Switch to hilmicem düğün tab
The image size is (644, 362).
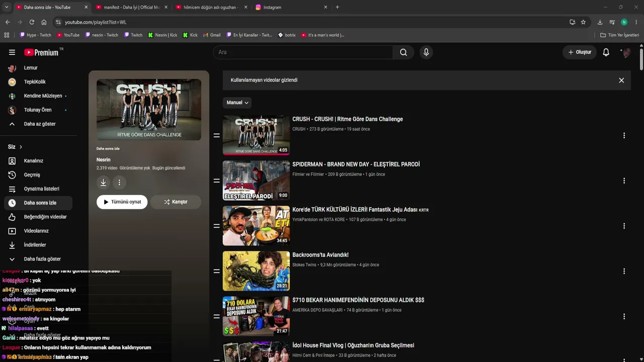click(x=211, y=8)
